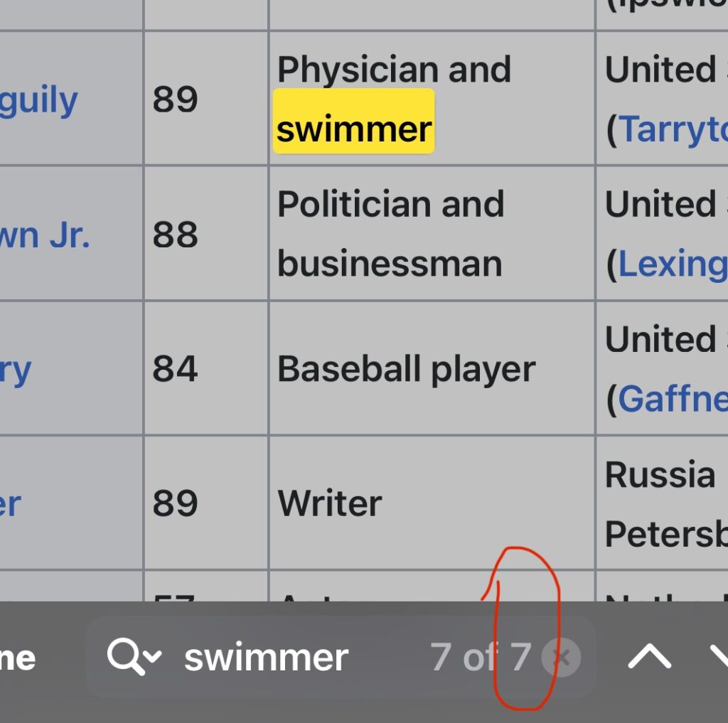This screenshot has width=728, height=723.
Task: Select the "Baseball player" table cell
Action: [406, 370]
